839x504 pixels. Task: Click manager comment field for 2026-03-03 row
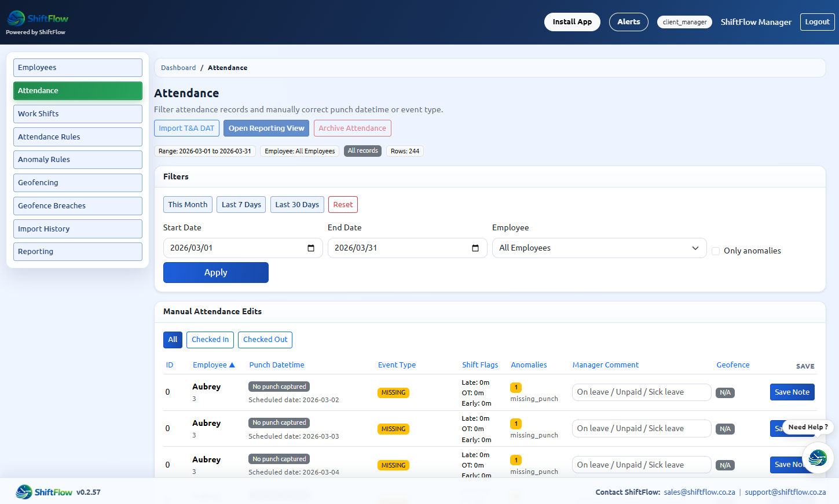(x=642, y=429)
